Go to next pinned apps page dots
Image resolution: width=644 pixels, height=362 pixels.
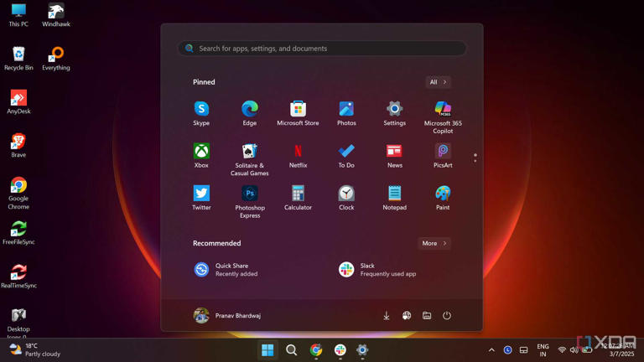coord(475,158)
